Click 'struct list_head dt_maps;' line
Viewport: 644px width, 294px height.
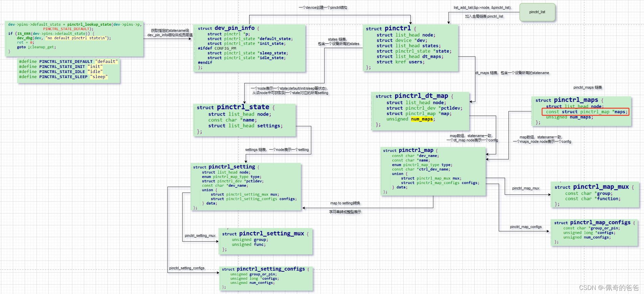click(x=410, y=56)
